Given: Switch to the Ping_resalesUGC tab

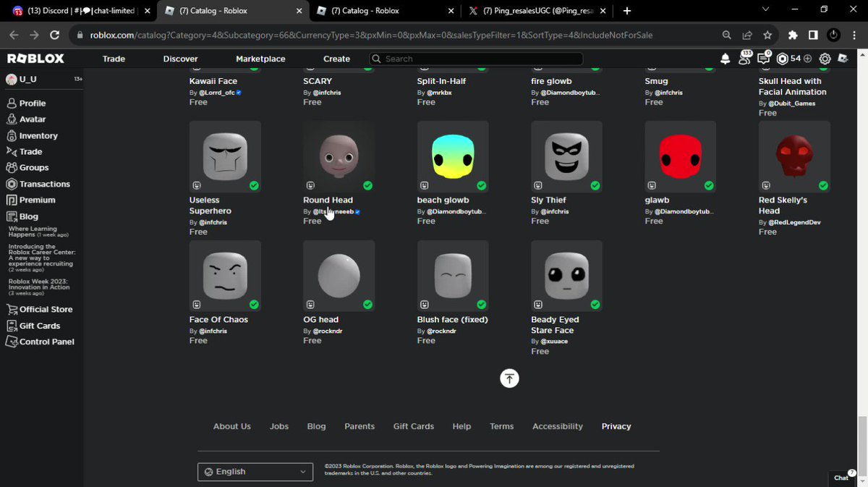Looking at the screenshot, I should coord(538,11).
